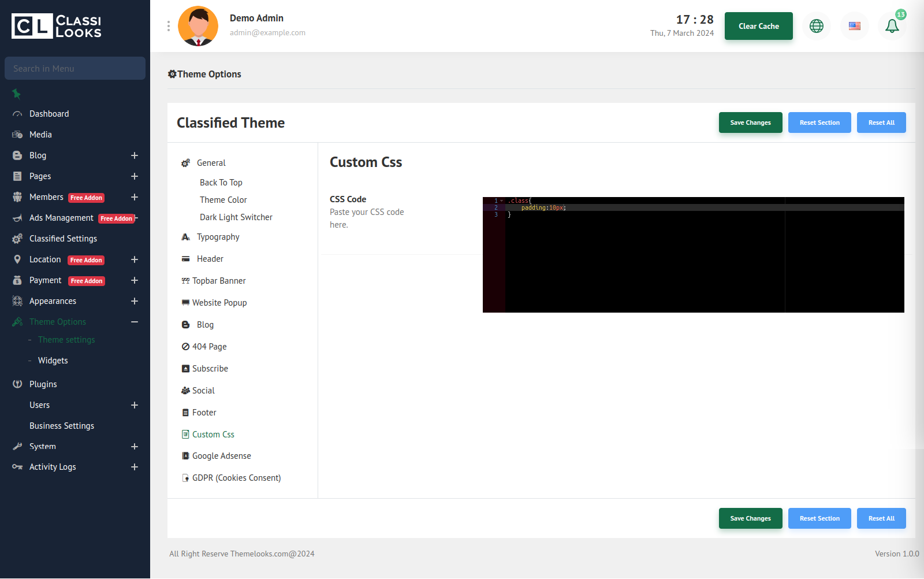
Task: Open the Theme Color options
Action: pos(223,200)
